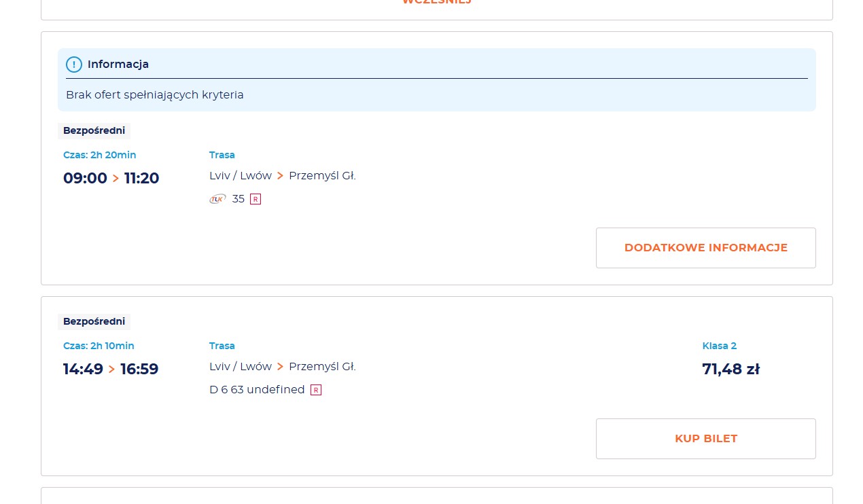Click the Trasa label of the 09:00 connection
The image size is (863, 504).
pyautogui.click(x=222, y=155)
